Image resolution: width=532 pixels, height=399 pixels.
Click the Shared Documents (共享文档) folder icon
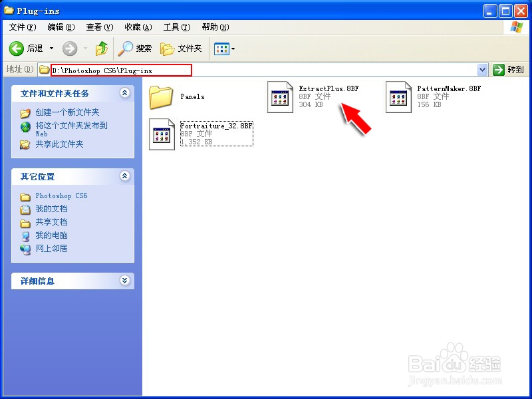click(x=25, y=223)
